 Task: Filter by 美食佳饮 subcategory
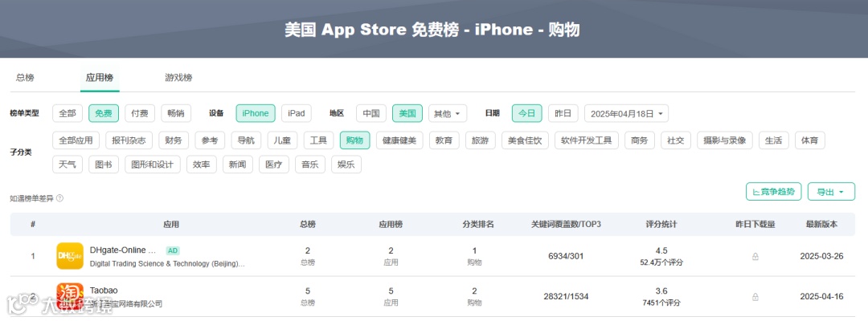pos(525,140)
